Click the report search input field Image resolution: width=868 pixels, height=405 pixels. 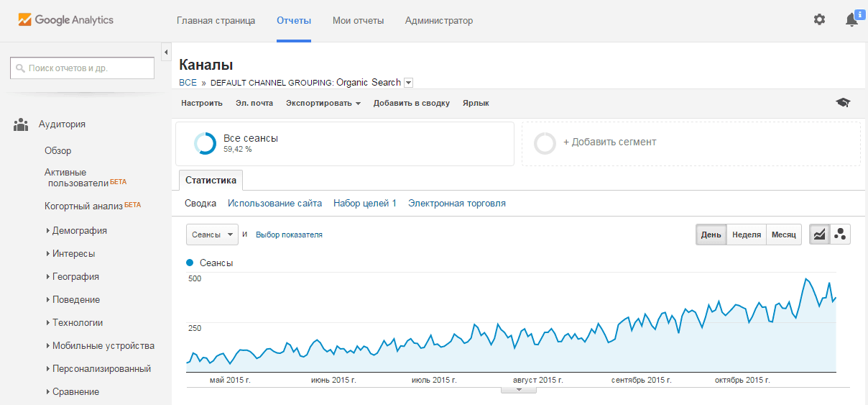pos(82,68)
